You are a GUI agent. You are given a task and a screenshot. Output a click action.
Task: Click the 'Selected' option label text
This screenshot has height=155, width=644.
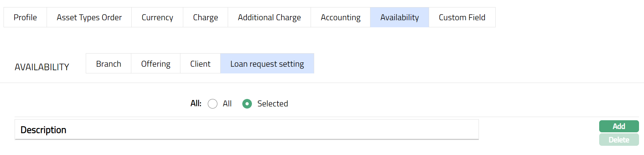pos(273,104)
